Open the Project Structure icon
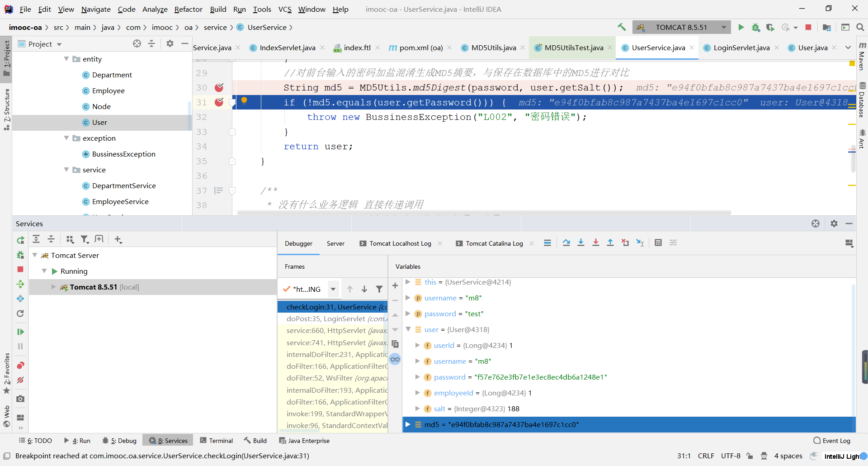This screenshot has height=466, width=868. point(827,27)
